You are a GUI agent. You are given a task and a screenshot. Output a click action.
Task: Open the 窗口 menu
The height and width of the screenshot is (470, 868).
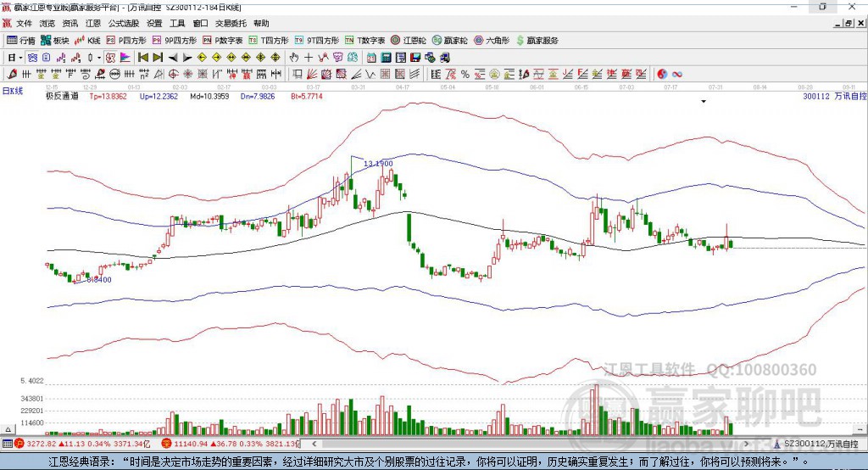click(x=200, y=23)
